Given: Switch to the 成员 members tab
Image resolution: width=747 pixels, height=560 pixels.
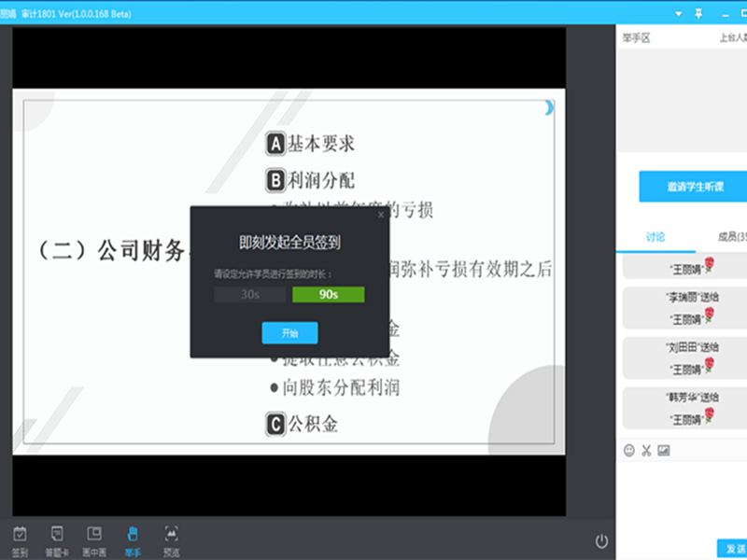Looking at the screenshot, I should point(730,237).
